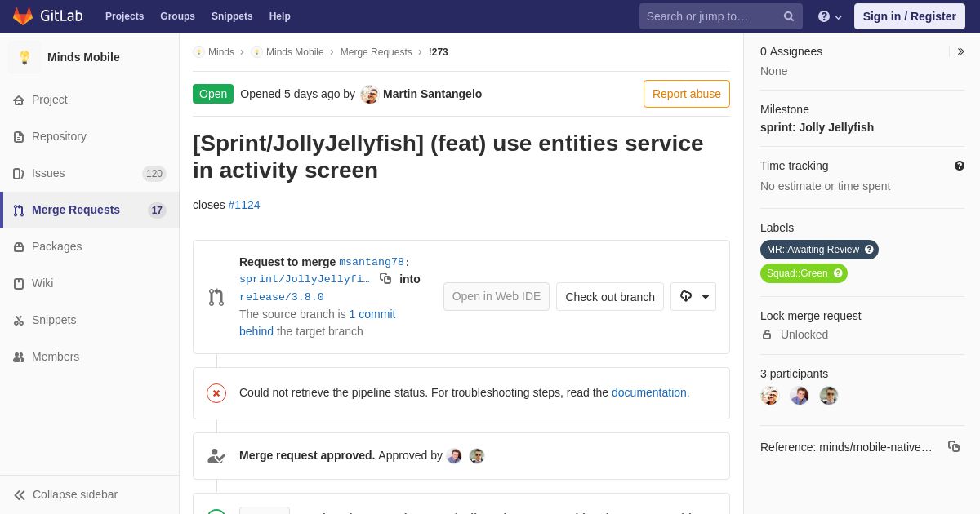Click the pipeline error red X icon
This screenshot has width=980, height=514.
(216, 393)
